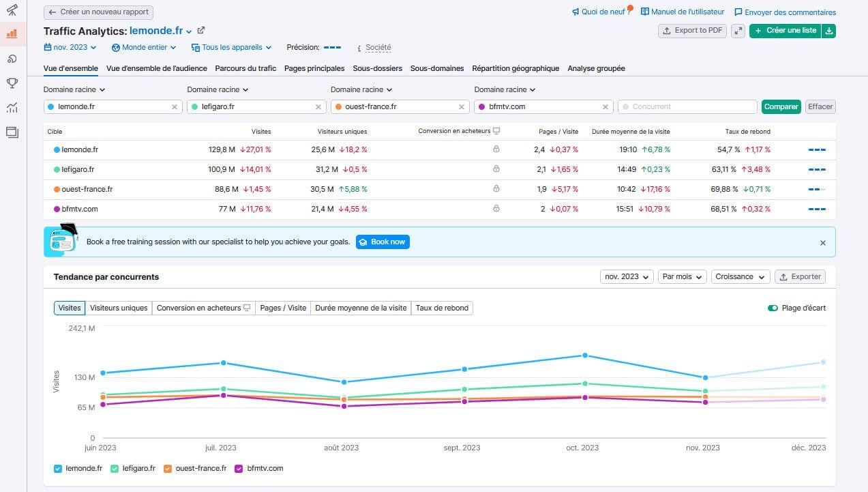The width and height of the screenshot is (868, 492).
Task: Switch to Pages principales tab
Action: [x=314, y=68]
